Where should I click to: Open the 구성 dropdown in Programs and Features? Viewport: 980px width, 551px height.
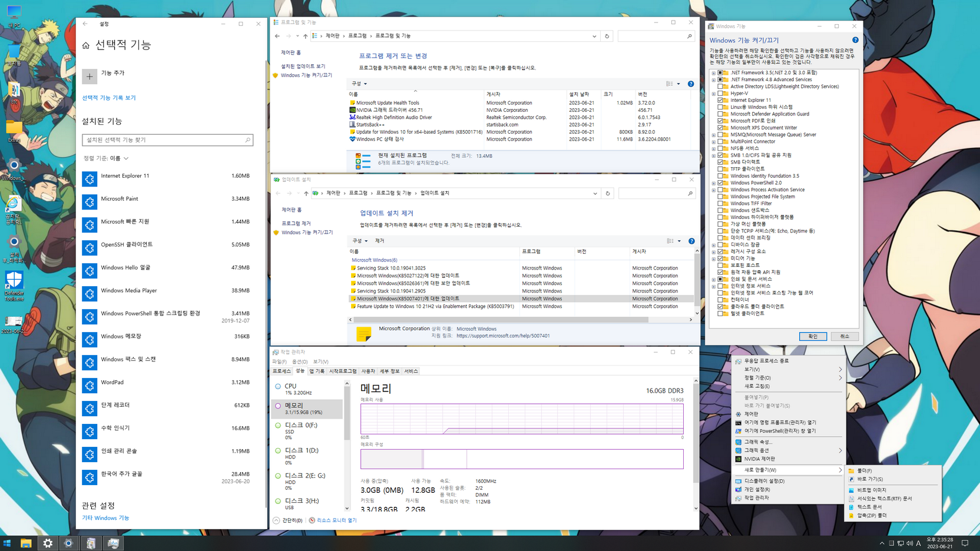(359, 84)
